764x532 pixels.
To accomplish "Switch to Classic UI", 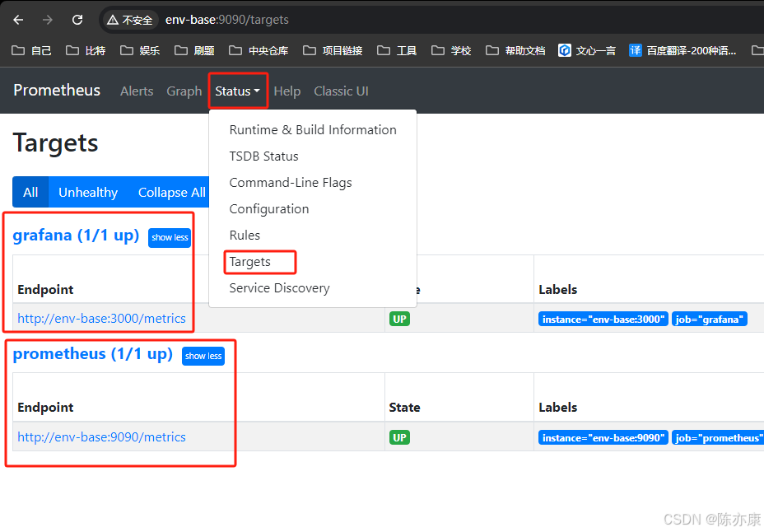I will (341, 91).
